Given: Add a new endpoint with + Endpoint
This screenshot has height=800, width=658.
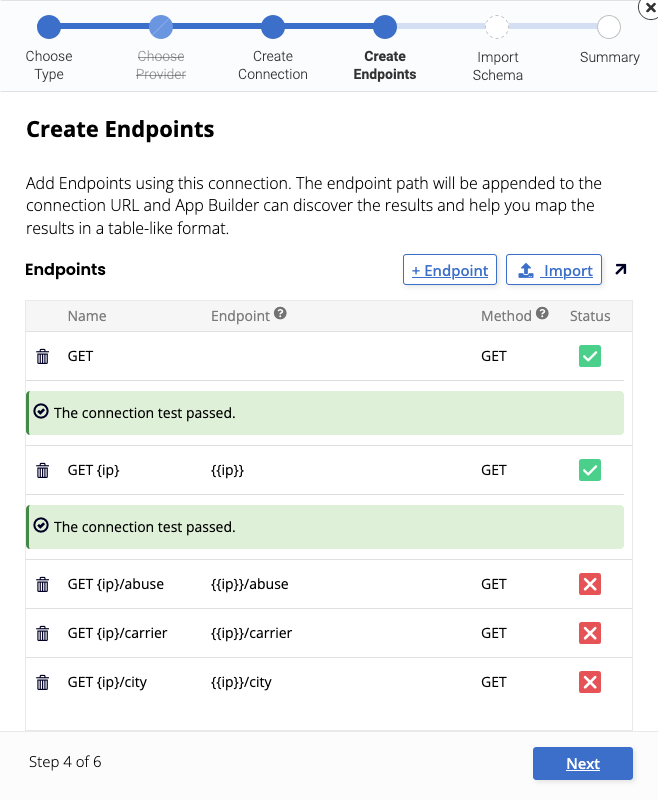Looking at the screenshot, I should [x=449, y=269].
